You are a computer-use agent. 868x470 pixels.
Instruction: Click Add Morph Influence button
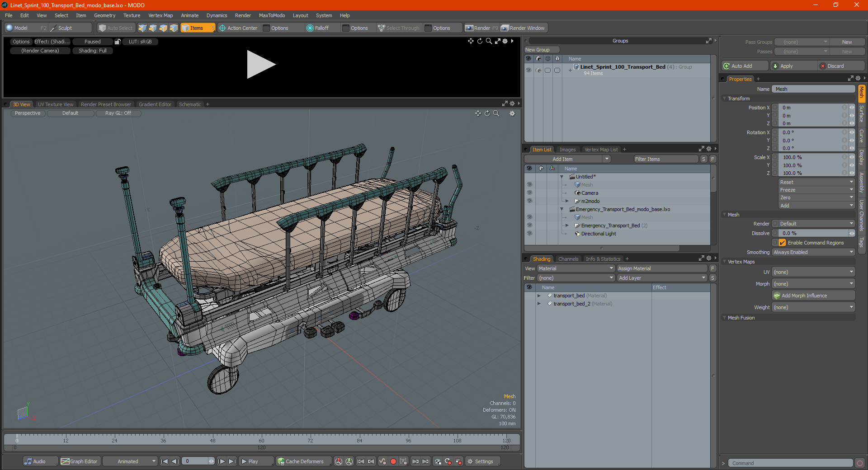click(813, 296)
